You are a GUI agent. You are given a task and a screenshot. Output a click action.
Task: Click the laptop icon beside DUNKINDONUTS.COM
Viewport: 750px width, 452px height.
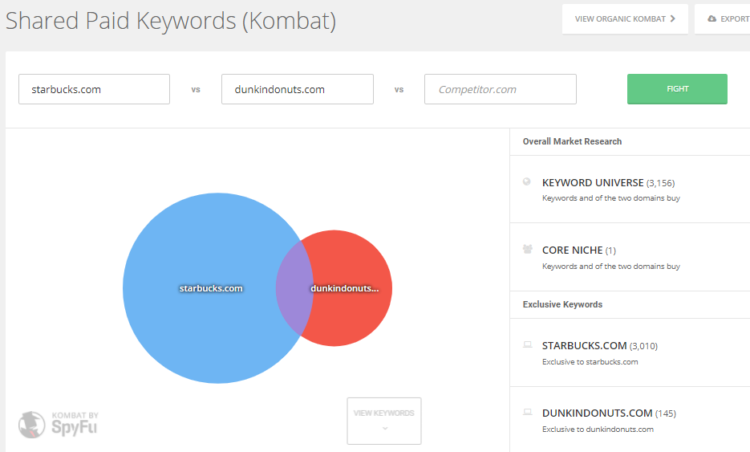[527, 411]
